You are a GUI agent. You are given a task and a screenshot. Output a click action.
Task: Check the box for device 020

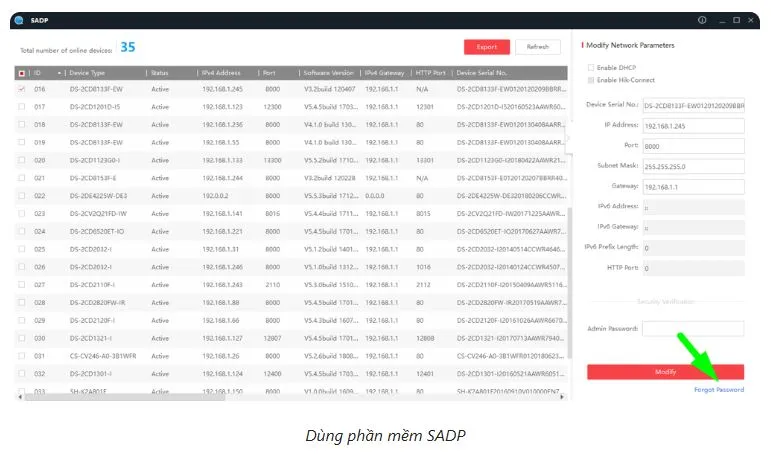tap(22, 160)
